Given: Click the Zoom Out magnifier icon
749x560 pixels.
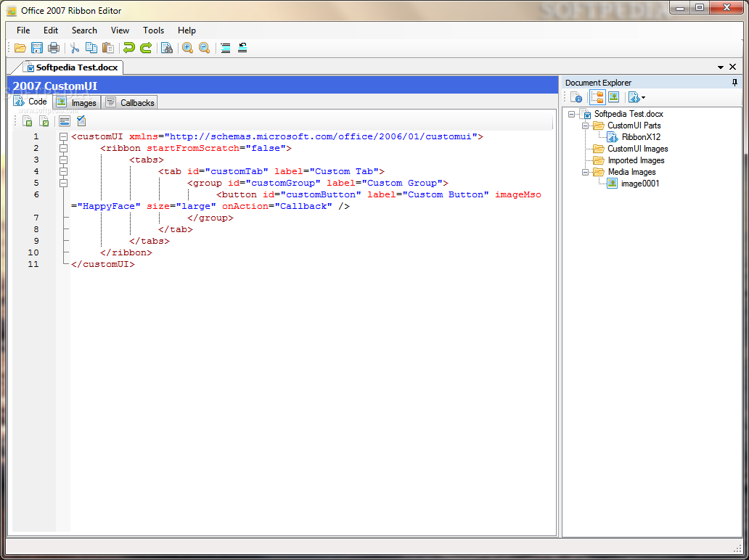Looking at the screenshot, I should 204,48.
